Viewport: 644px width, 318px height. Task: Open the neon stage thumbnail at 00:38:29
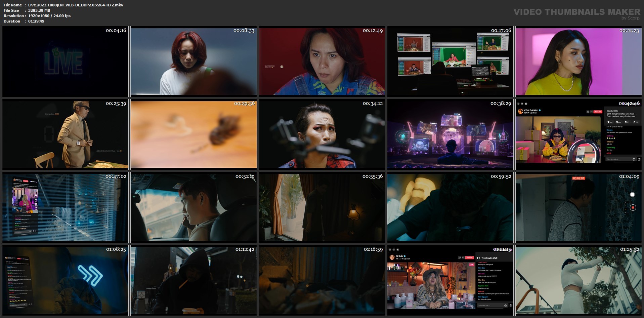pos(450,134)
